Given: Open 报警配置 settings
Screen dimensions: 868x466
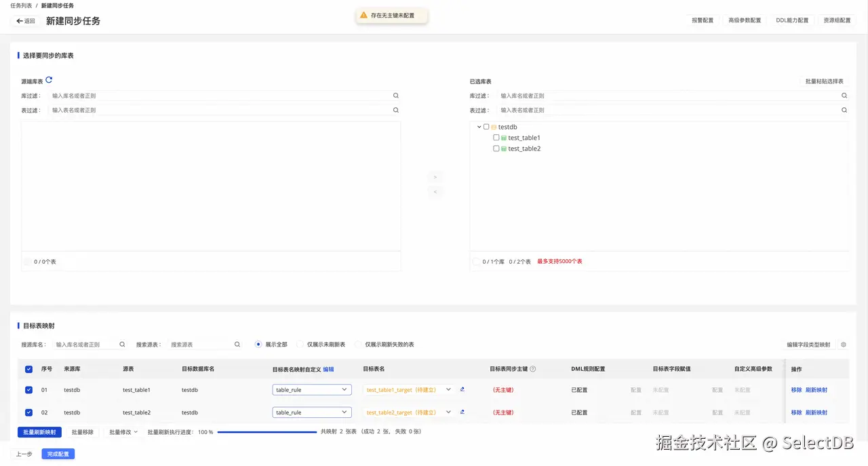Looking at the screenshot, I should [703, 20].
